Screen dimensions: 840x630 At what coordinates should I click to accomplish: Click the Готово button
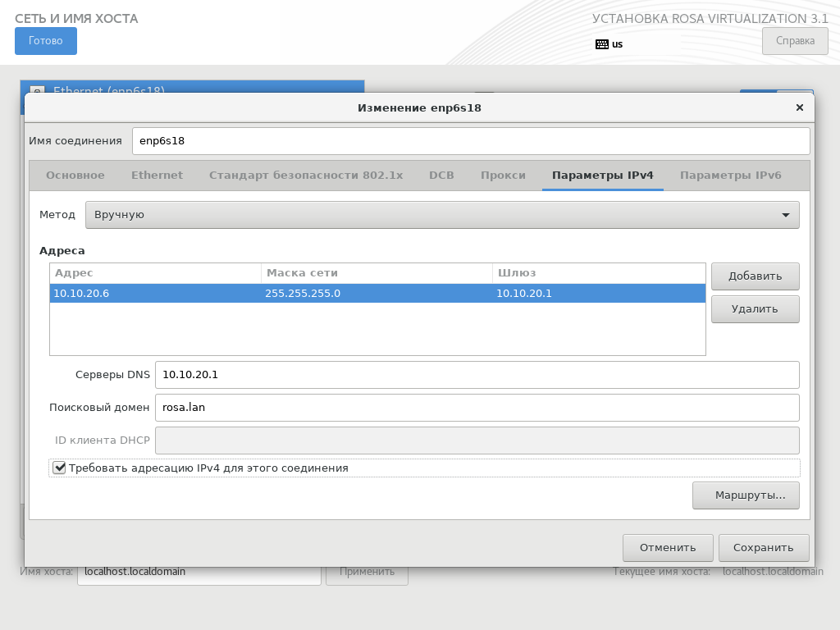tap(46, 41)
